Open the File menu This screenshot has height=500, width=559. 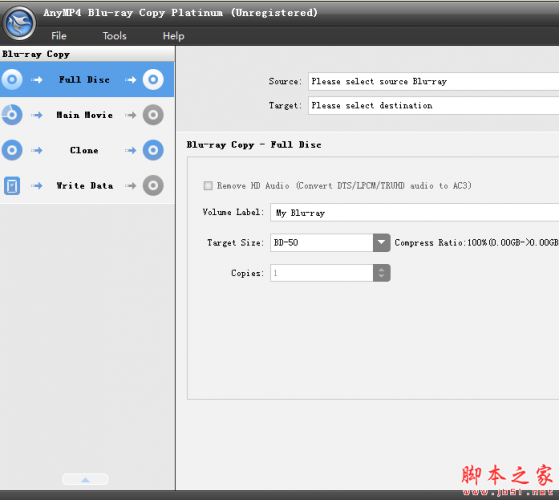(x=59, y=36)
